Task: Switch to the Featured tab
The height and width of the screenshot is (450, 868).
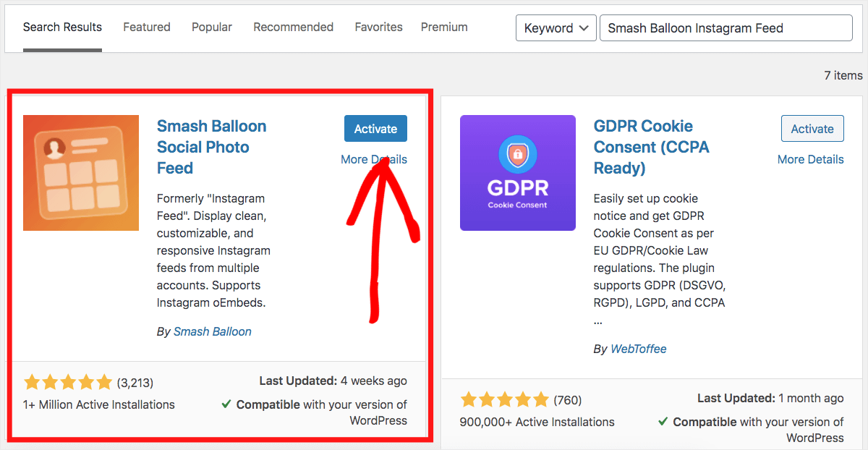Action: pyautogui.click(x=147, y=27)
